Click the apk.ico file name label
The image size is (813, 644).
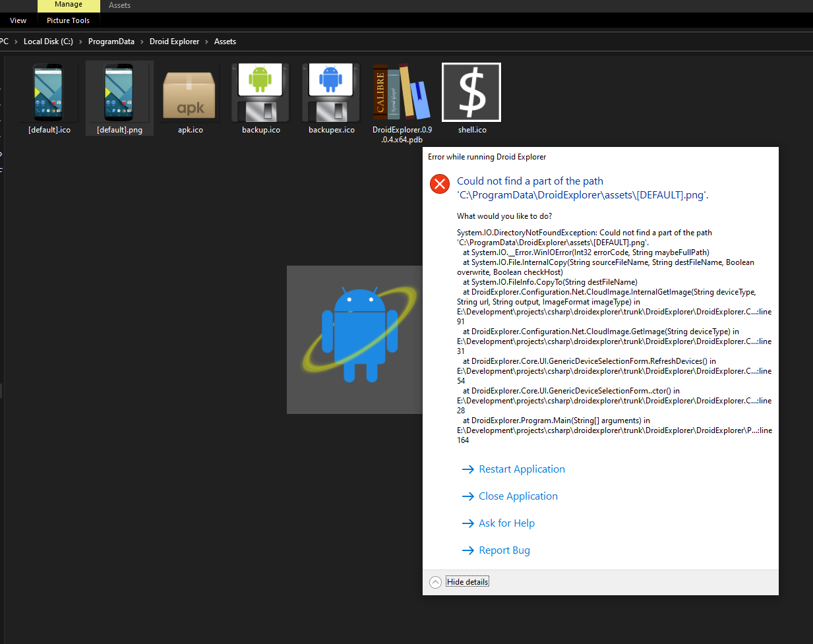click(191, 130)
